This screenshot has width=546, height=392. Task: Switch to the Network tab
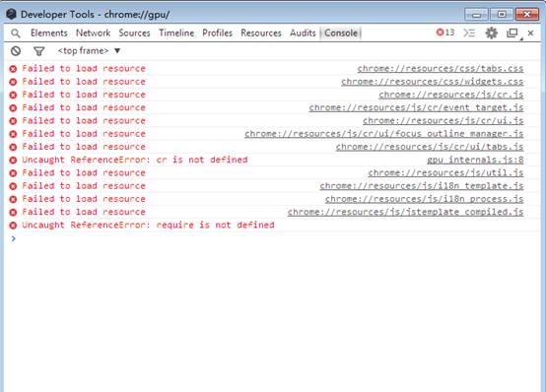point(93,33)
